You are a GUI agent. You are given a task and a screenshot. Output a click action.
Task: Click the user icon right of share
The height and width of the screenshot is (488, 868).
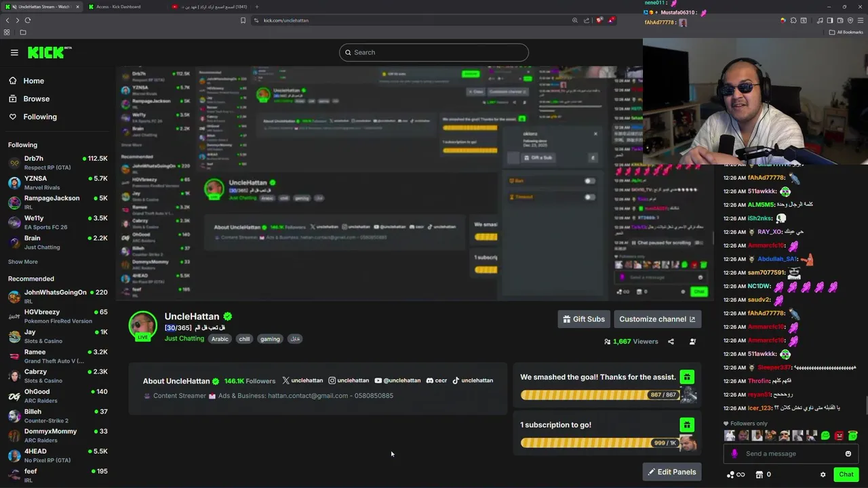tap(692, 342)
